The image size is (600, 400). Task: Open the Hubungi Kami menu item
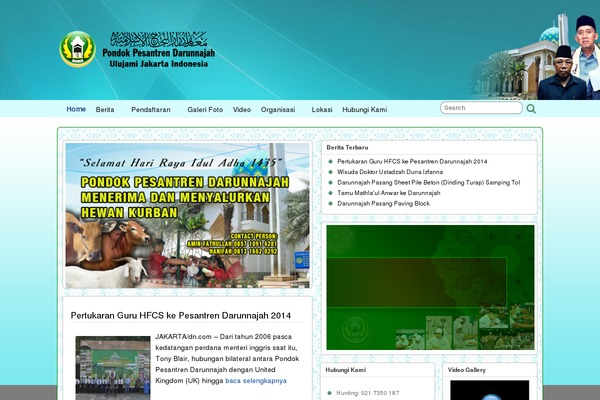[365, 109]
